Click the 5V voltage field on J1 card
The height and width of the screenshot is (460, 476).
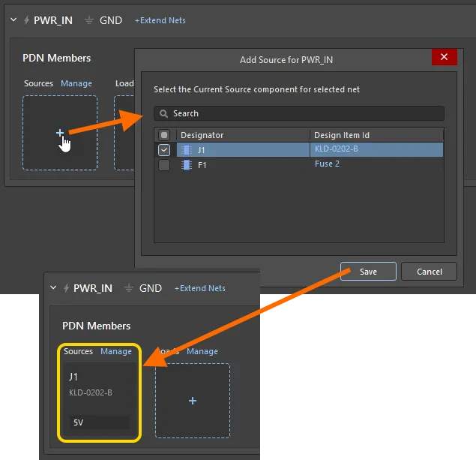click(x=99, y=422)
